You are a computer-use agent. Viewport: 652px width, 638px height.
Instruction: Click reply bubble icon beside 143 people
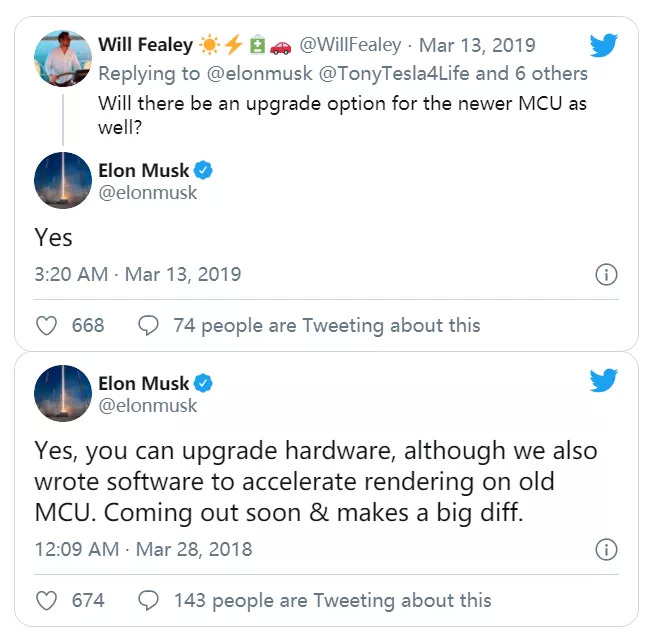click(148, 600)
